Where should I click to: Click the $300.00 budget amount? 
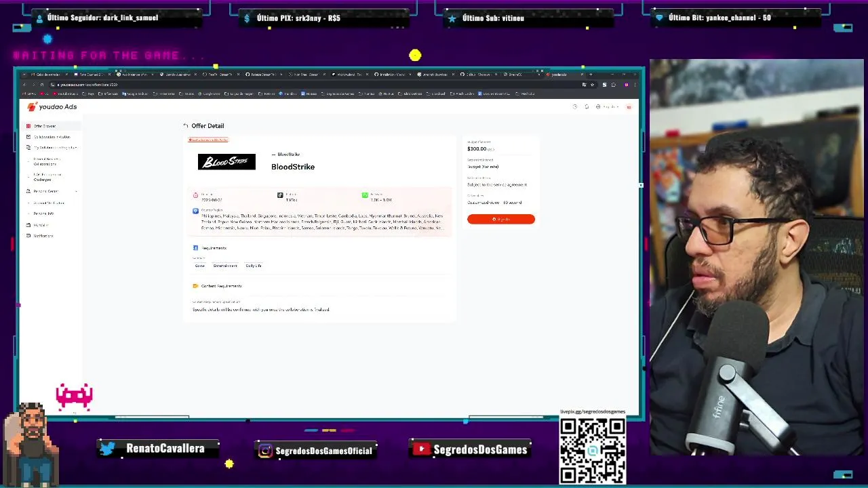click(x=477, y=148)
